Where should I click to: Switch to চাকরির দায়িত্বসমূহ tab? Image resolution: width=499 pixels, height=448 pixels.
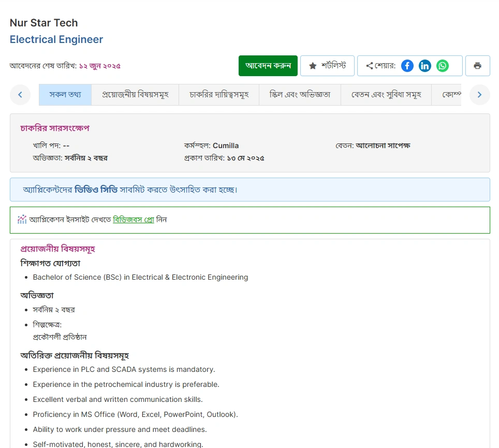tap(219, 95)
